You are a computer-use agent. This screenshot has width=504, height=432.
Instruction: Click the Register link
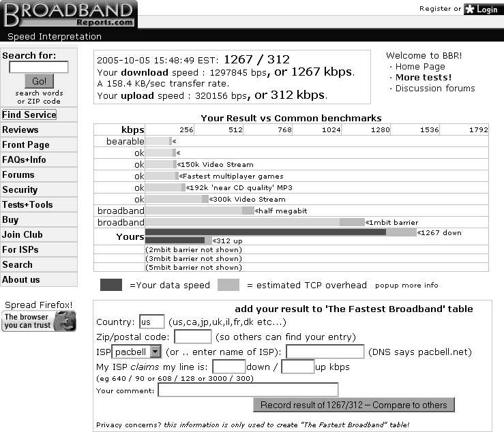[435, 9]
